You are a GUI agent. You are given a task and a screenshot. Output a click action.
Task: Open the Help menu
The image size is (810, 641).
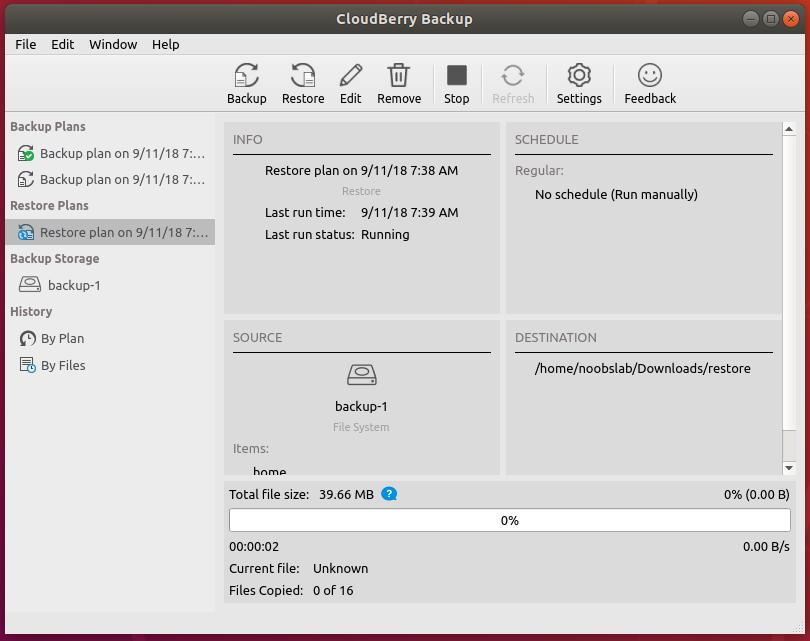[x=165, y=44]
